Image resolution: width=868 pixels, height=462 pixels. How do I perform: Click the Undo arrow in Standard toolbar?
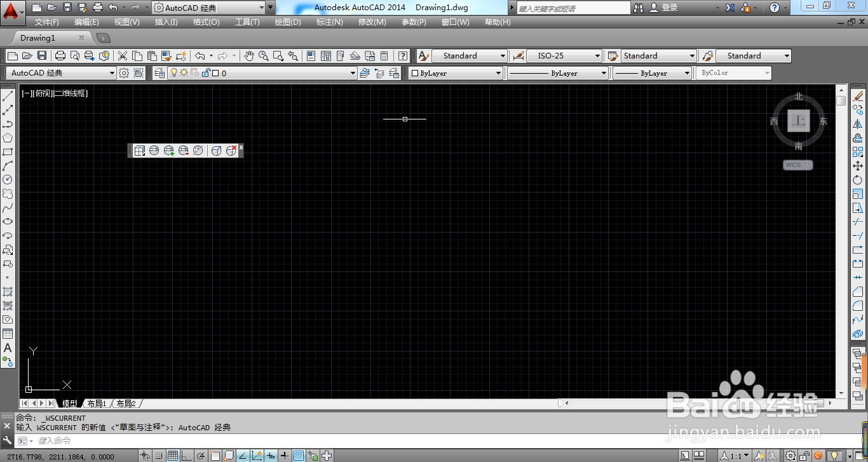200,56
